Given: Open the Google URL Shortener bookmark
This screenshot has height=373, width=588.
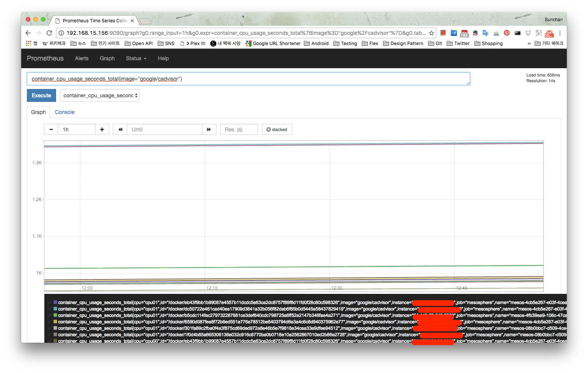Looking at the screenshot, I should point(273,44).
